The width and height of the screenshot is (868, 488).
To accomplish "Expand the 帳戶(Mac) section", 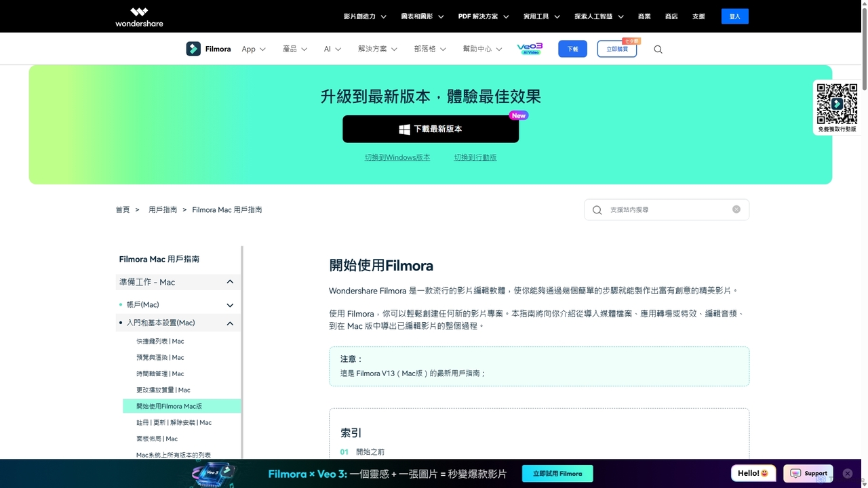I will point(178,305).
